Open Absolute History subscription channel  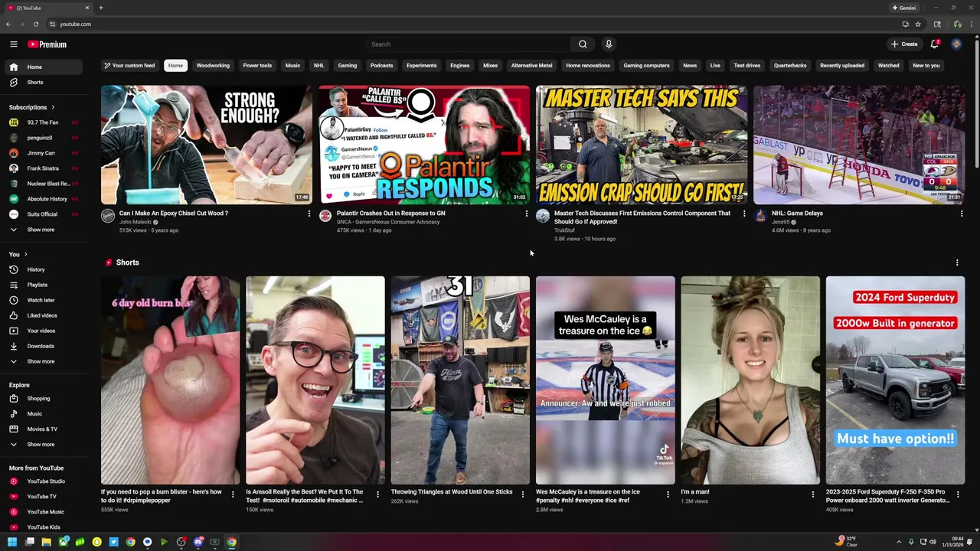point(42,199)
